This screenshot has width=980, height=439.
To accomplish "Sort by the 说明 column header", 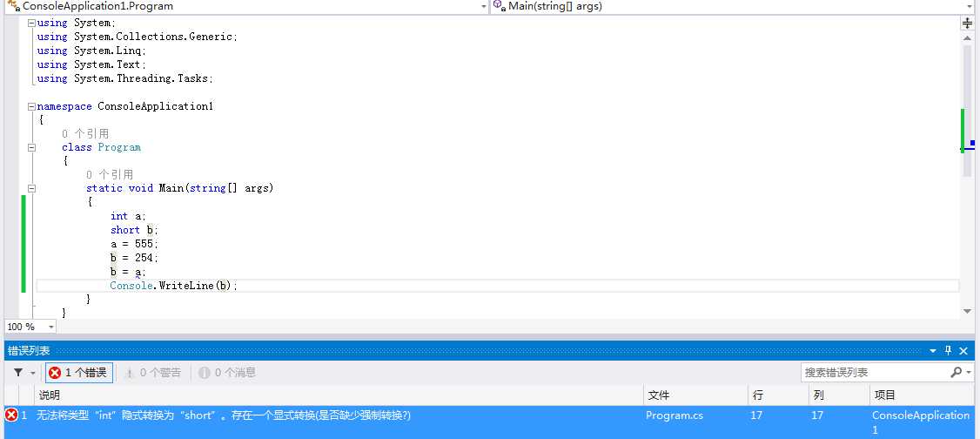I will 339,395.
